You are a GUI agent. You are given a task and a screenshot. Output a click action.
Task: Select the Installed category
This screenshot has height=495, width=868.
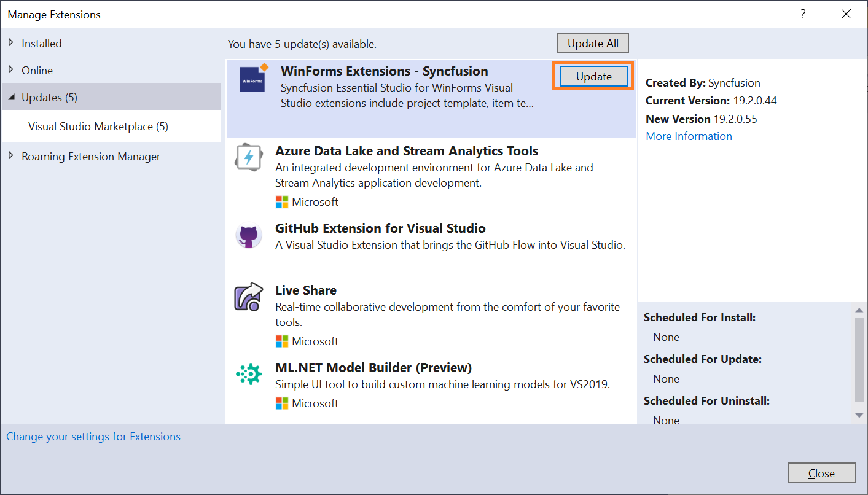click(42, 44)
